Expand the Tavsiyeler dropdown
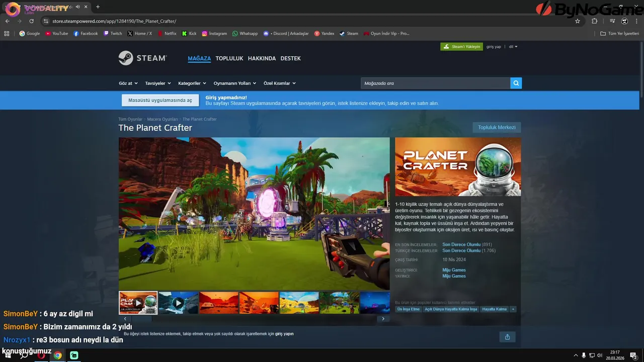644x362 pixels. click(158, 83)
